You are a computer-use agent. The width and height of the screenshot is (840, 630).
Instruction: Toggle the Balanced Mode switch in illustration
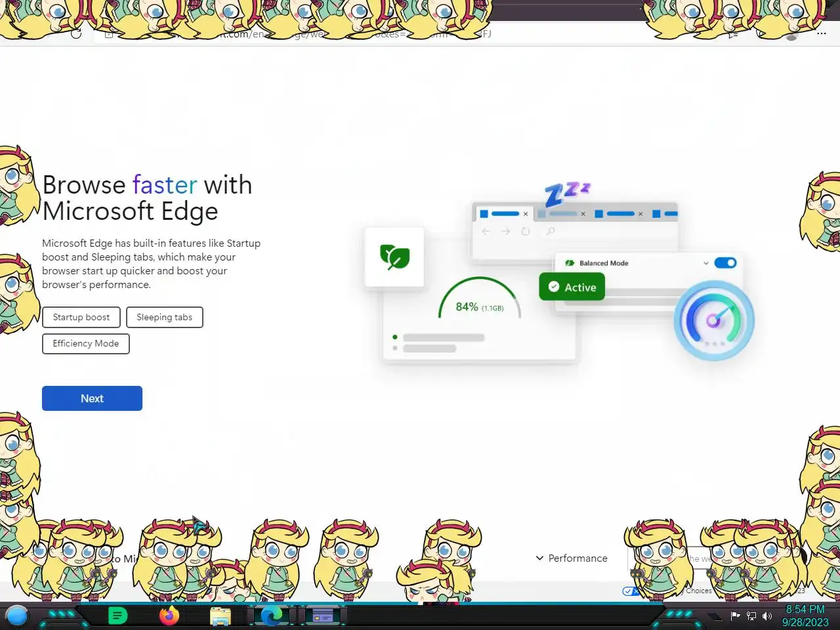tap(725, 262)
